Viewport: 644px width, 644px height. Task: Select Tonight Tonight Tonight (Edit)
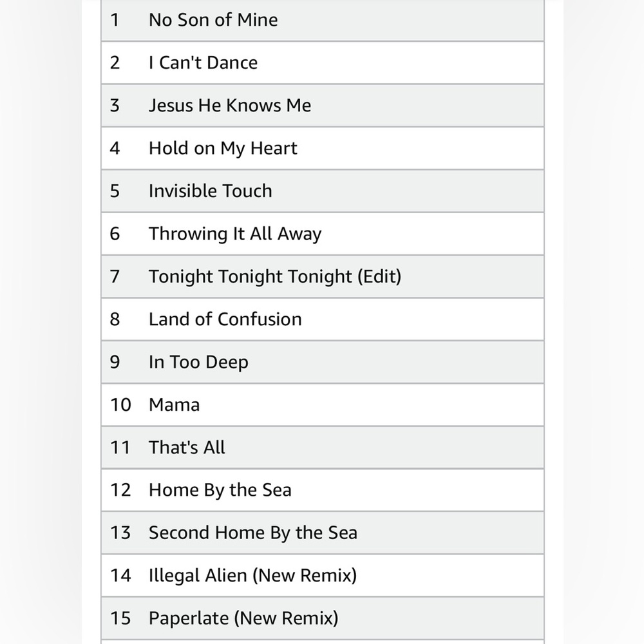pyautogui.click(x=323, y=276)
